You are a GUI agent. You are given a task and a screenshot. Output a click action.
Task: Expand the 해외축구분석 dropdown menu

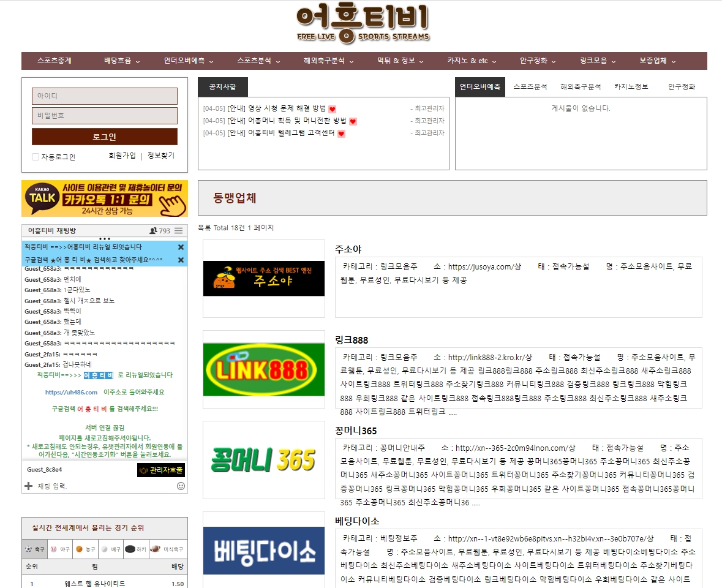pos(329,61)
